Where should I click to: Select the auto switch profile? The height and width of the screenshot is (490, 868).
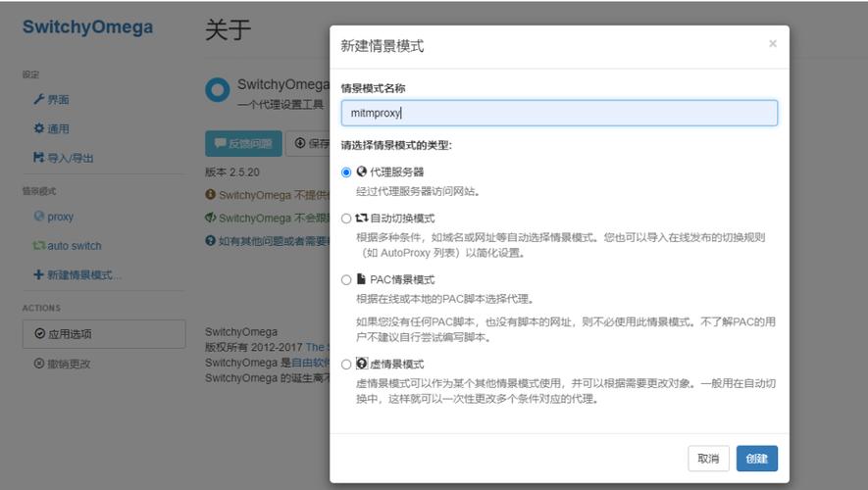click(x=73, y=246)
